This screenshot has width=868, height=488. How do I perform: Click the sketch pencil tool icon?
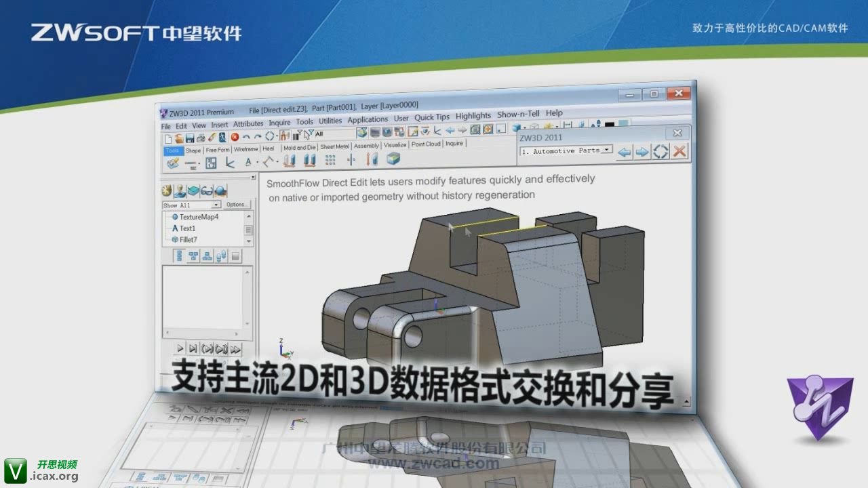(x=172, y=163)
